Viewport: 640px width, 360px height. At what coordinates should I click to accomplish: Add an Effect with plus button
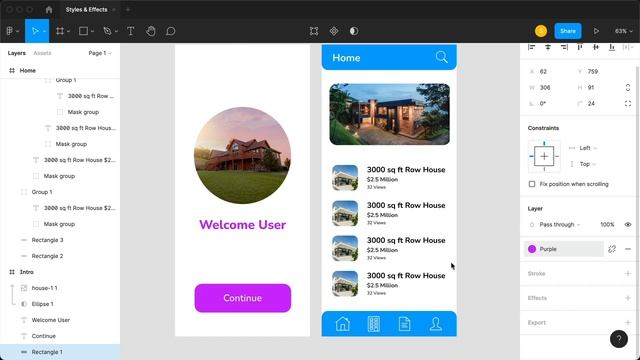point(628,298)
